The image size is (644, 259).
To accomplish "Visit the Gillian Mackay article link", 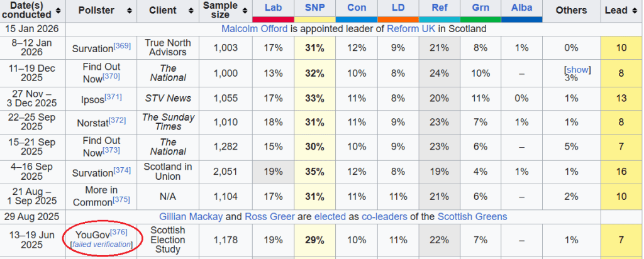I will [x=191, y=216].
